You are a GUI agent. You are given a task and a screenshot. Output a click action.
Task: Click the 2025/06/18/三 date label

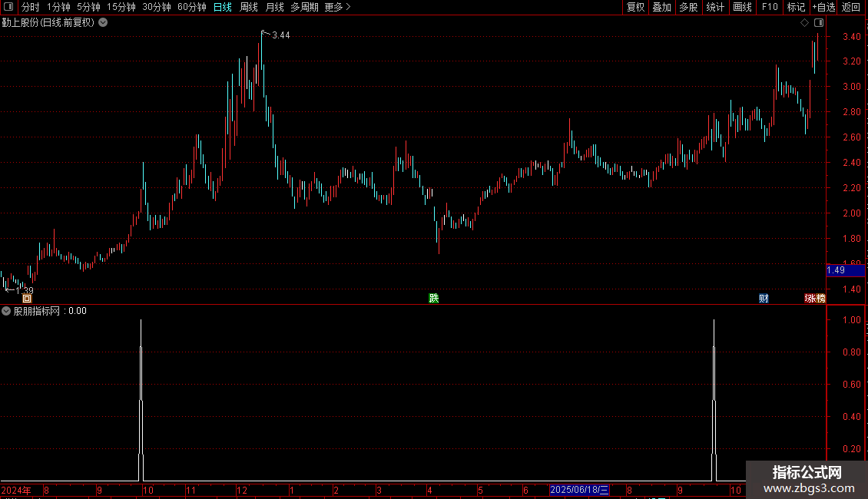579,490
